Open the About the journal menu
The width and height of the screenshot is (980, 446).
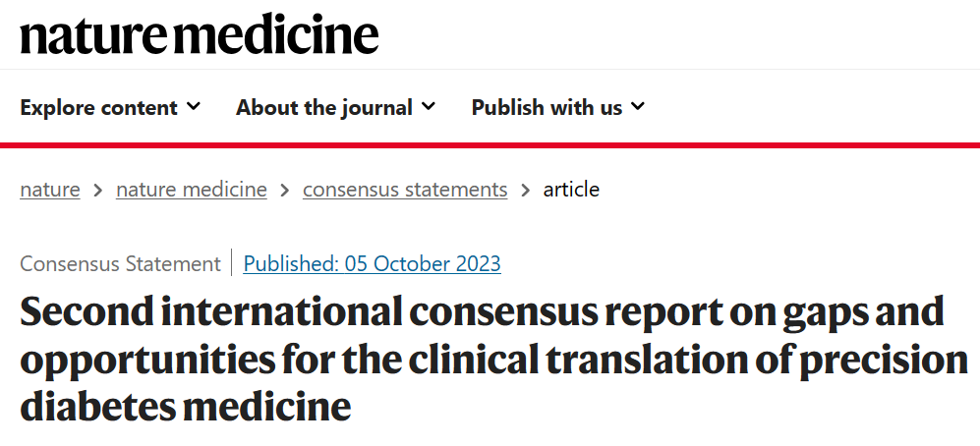point(335,107)
